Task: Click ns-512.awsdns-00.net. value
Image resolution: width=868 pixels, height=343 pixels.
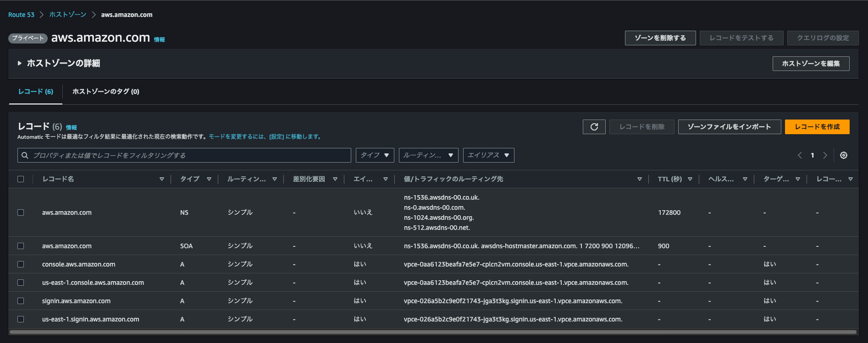Action: click(437, 228)
